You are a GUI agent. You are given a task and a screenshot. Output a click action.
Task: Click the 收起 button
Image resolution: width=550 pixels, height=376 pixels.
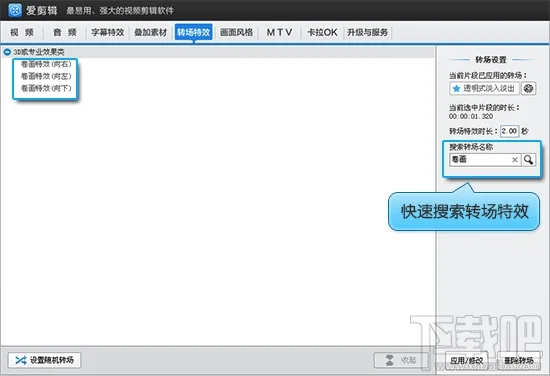[401, 360]
